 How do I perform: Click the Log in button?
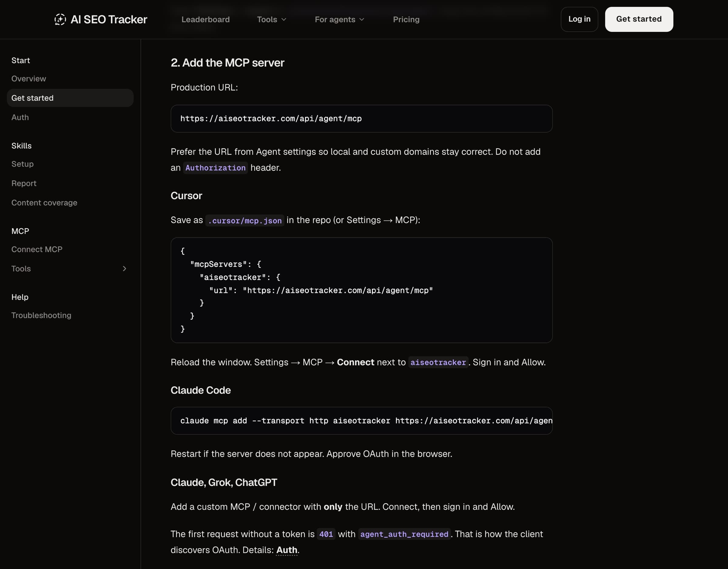(x=579, y=19)
